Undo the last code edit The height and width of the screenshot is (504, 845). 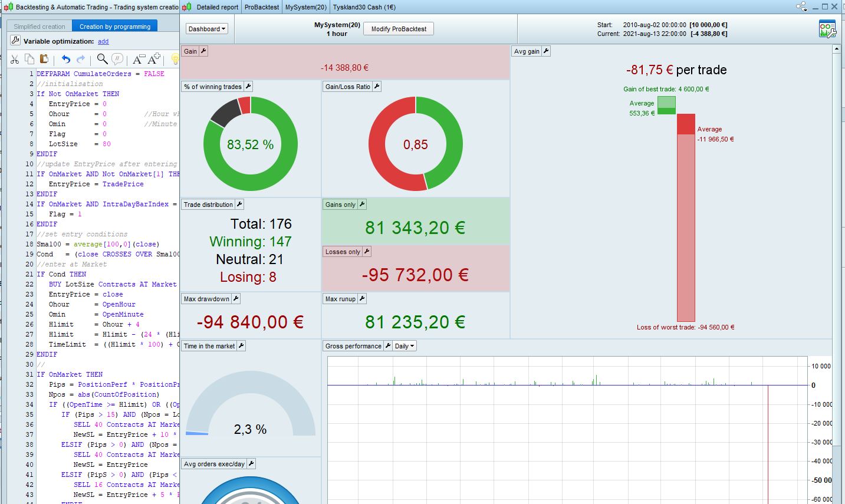tap(65, 59)
